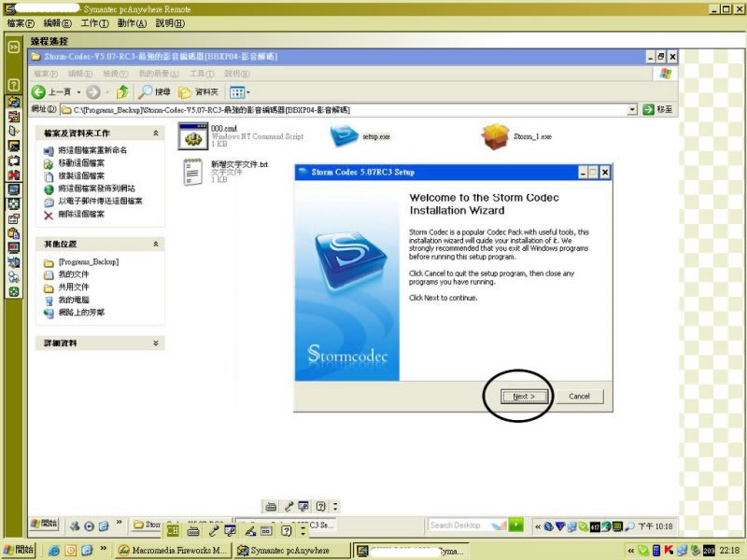The height and width of the screenshot is (560, 747).
Task: Click the Explorer Back arrow button
Action: (x=38, y=91)
